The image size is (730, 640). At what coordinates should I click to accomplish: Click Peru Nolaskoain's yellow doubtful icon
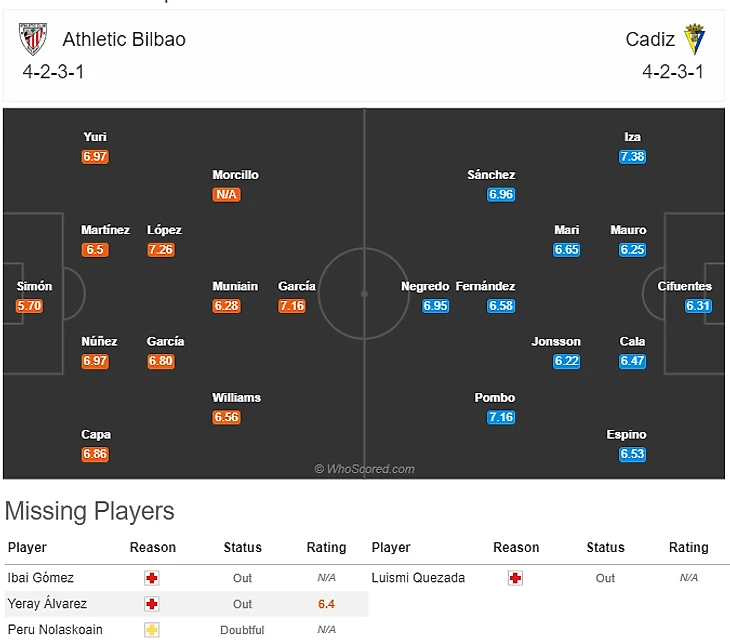pos(152,630)
